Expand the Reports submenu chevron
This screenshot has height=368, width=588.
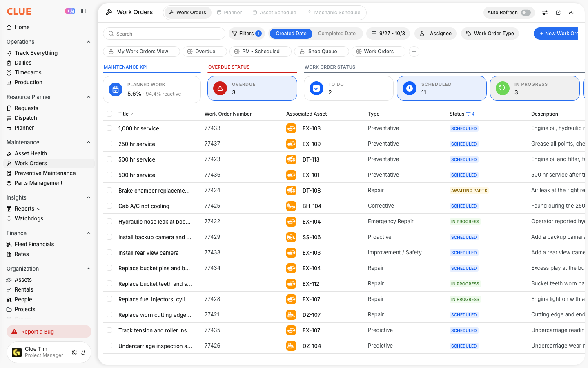click(39, 209)
